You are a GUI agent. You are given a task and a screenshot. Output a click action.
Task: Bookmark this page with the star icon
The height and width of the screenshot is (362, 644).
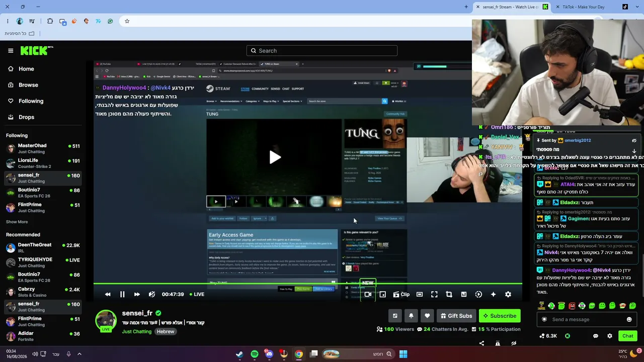click(x=127, y=21)
